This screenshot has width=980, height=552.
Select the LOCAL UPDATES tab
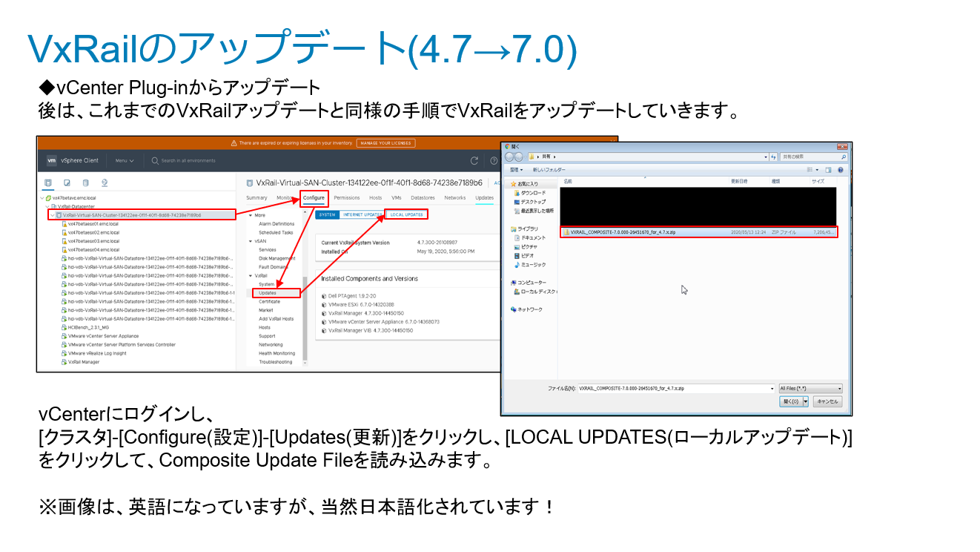407,214
